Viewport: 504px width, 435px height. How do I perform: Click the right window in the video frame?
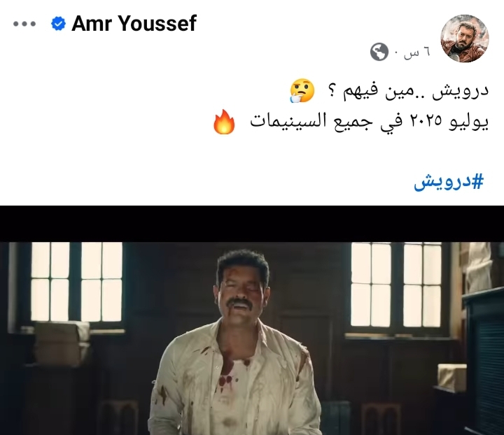pyautogui.click(x=396, y=285)
